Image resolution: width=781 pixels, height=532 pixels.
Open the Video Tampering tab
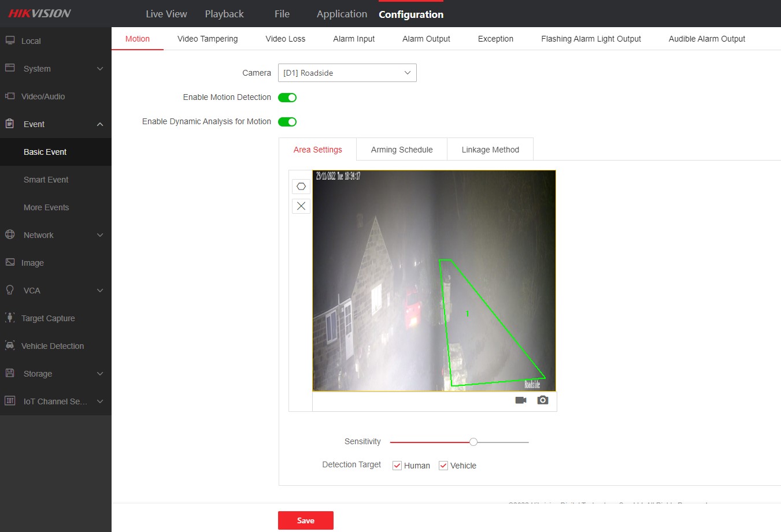(207, 39)
